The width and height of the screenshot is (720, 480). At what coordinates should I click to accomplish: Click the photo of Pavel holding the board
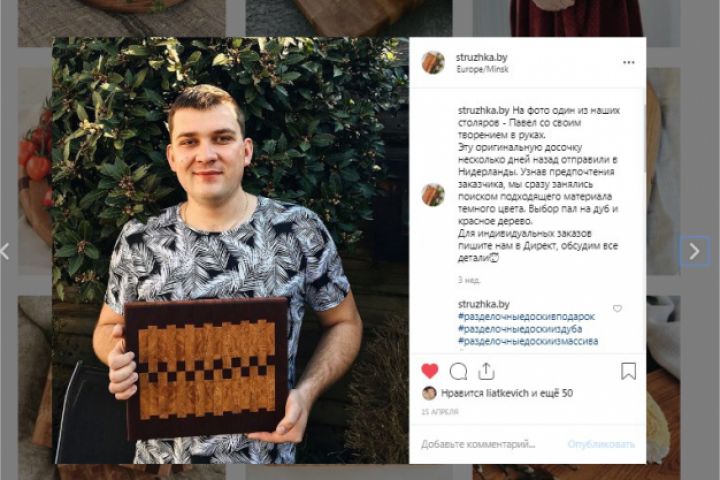(230, 250)
